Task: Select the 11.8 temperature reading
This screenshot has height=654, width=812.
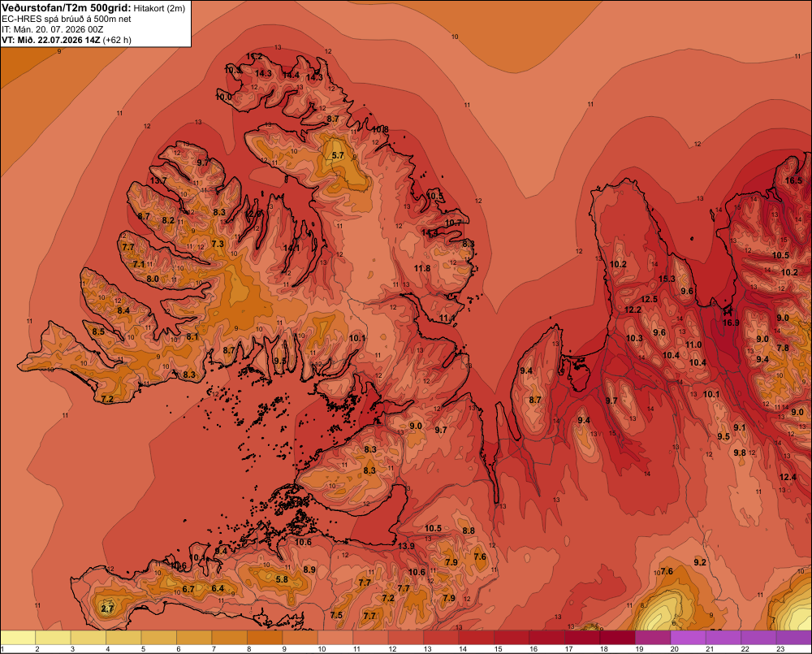Action: coord(422,268)
